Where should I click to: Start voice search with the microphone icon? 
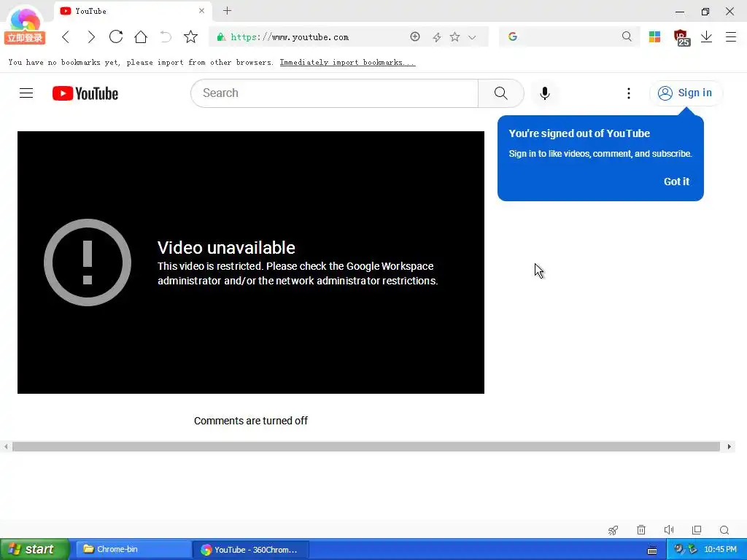(545, 93)
